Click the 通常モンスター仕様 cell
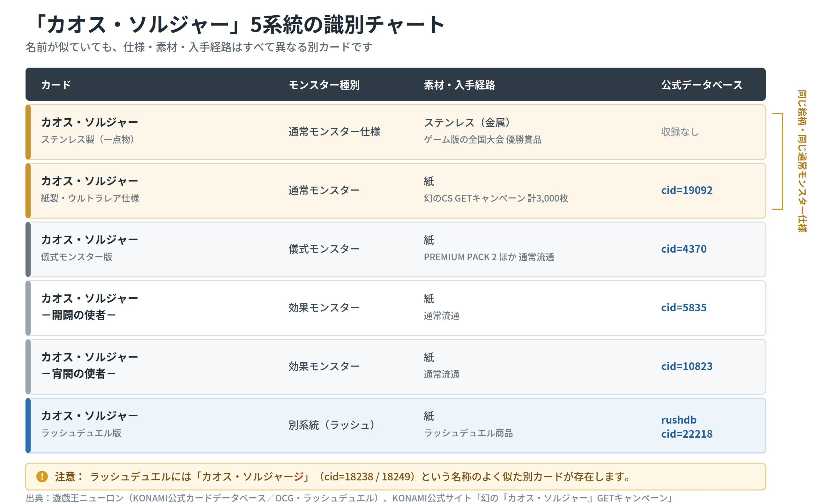The height and width of the screenshot is (504, 836). (x=334, y=132)
